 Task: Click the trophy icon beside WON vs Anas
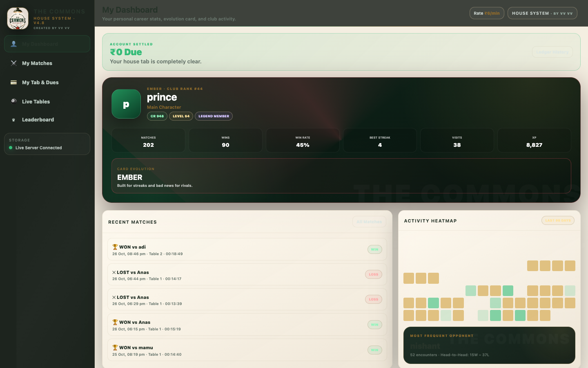[115, 322]
